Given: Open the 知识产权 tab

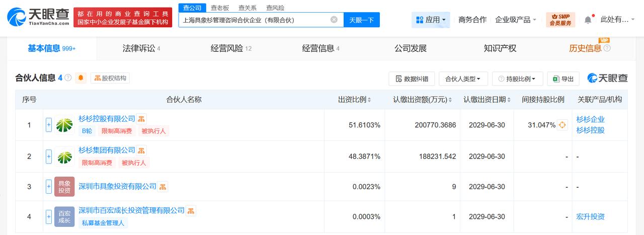Looking at the screenshot, I should 500,49.
